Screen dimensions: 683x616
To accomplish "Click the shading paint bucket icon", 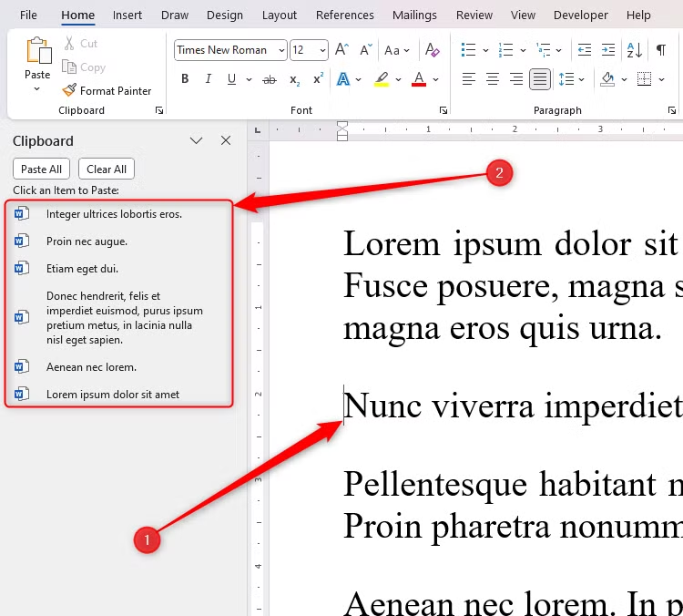I will pyautogui.click(x=607, y=79).
